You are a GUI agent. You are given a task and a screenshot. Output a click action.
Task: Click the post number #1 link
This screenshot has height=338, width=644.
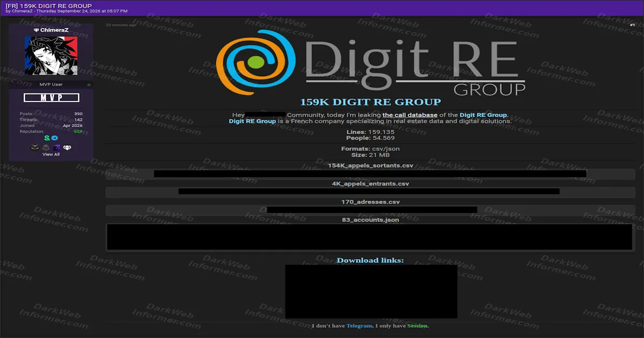tap(632, 25)
